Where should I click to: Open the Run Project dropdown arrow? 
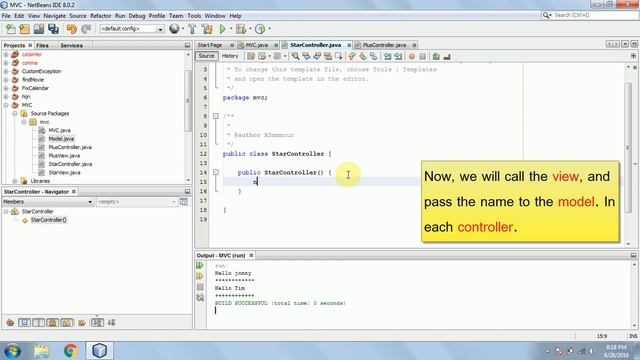(x=231, y=29)
